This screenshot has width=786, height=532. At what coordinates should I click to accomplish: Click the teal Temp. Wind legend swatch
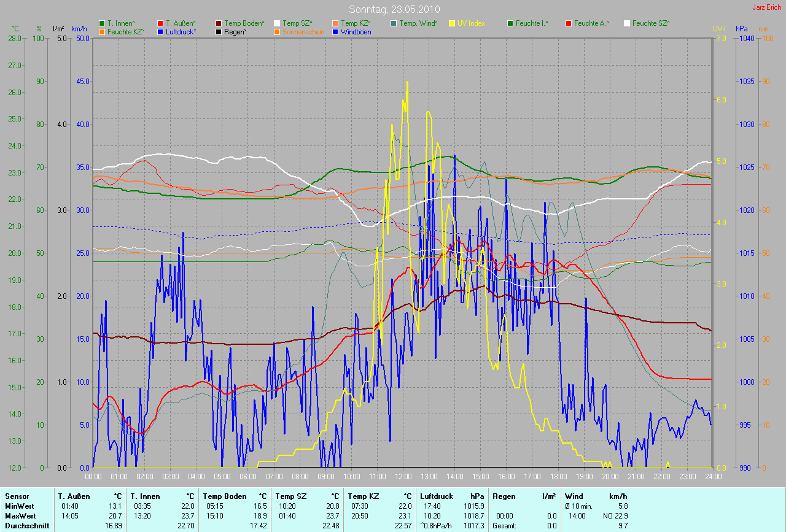[x=393, y=23]
